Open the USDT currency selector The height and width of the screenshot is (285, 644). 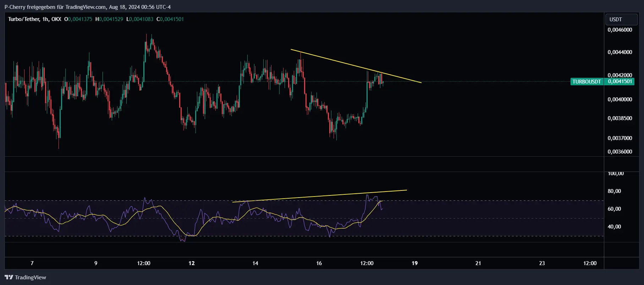621,20
